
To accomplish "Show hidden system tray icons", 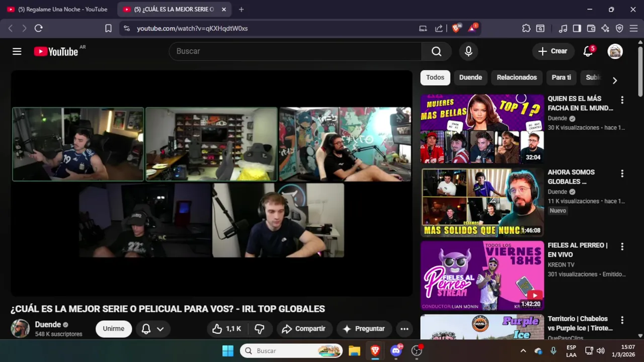I will [x=523, y=350].
